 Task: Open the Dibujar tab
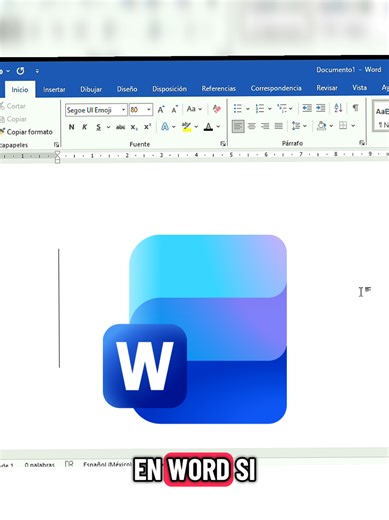(x=91, y=89)
